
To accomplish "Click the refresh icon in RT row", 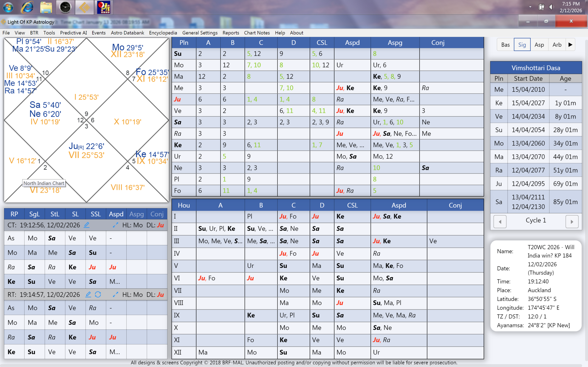I will click(98, 295).
